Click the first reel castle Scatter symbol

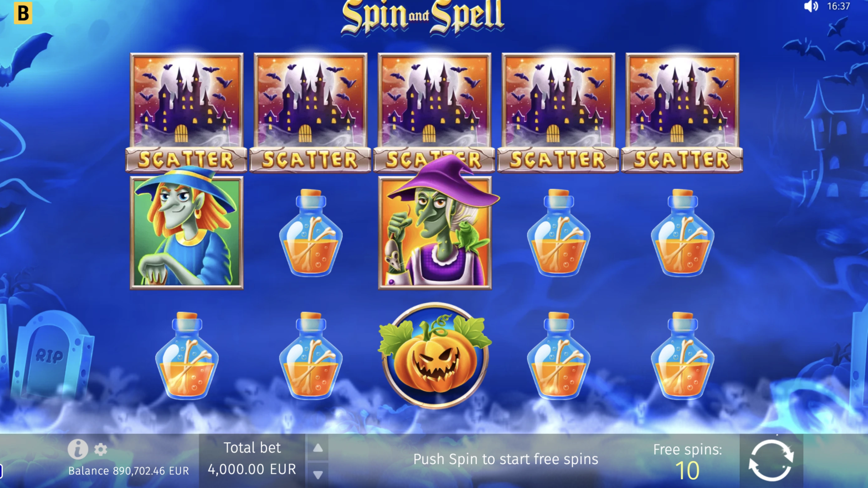point(186,113)
